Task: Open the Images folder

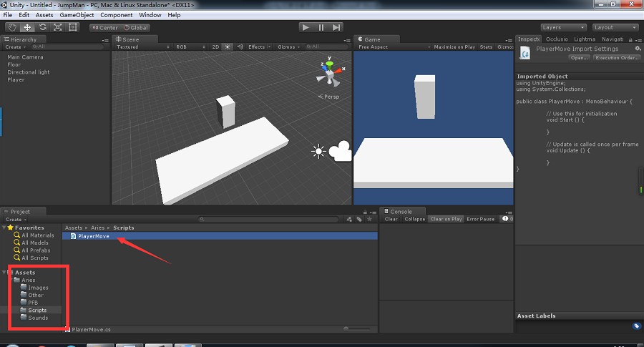Action: click(34, 288)
